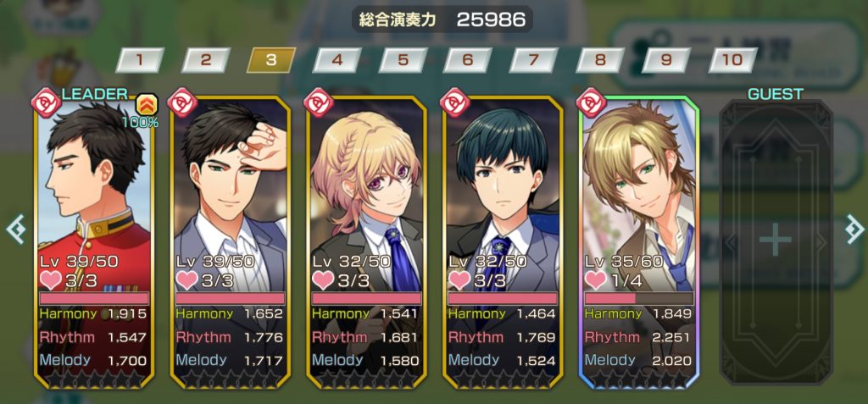This screenshot has width=868, height=404.
Task: Tap the leader skill boost 100% icon
Action: (x=147, y=104)
